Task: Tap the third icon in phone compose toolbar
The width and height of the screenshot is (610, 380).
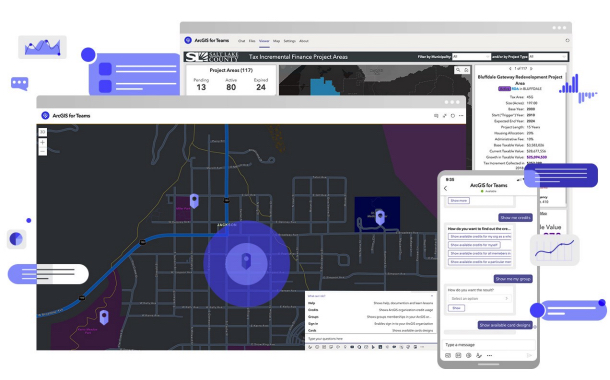Action: click(x=468, y=355)
